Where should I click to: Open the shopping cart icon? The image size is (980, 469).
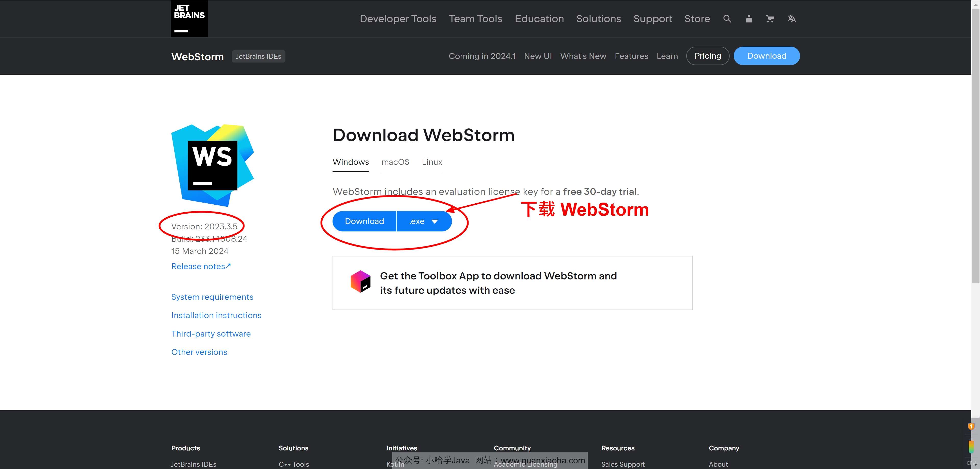(x=770, y=19)
